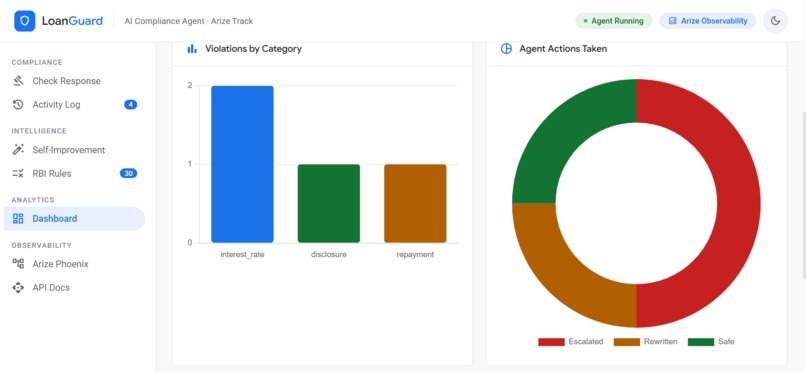Click the API Docs icon
The image size is (806, 372).
[18, 287]
